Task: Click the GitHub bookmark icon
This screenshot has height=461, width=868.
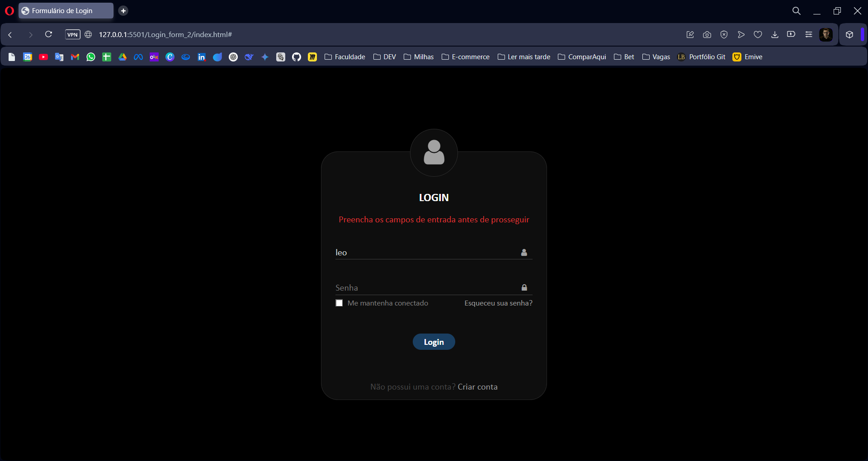Action: pos(297,57)
